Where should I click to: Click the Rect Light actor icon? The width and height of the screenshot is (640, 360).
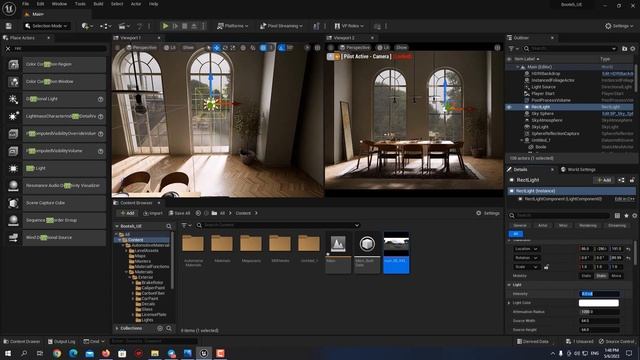pos(13,168)
